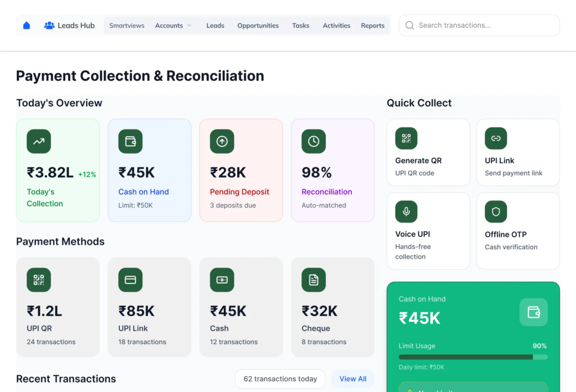The width and height of the screenshot is (576, 392).
Task: Open the Smartviews menu
Action: 127,25
